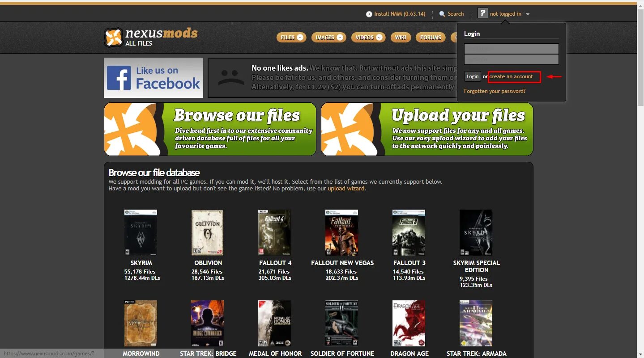Click the Upload your files banner
The width and height of the screenshot is (644, 358).
coord(427,129)
